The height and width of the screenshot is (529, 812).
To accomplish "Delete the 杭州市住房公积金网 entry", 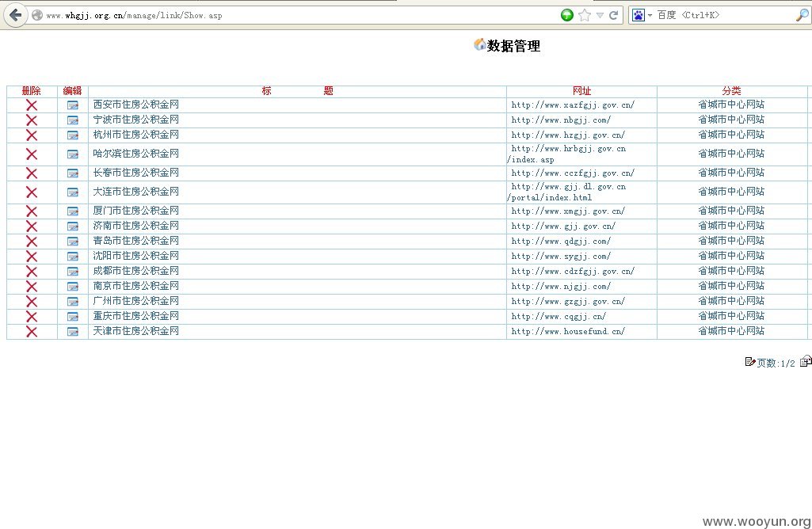I will pos(32,135).
